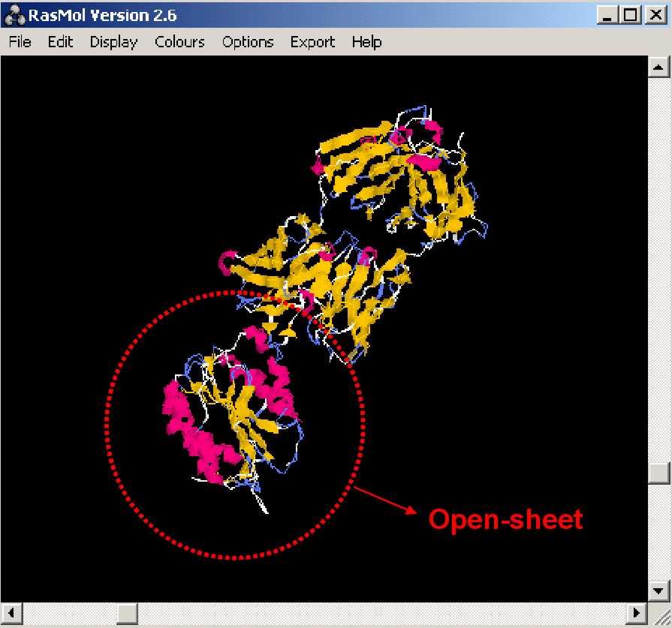672x628 pixels.
Task: Close the RasMol window
Action: pos(653,14)
